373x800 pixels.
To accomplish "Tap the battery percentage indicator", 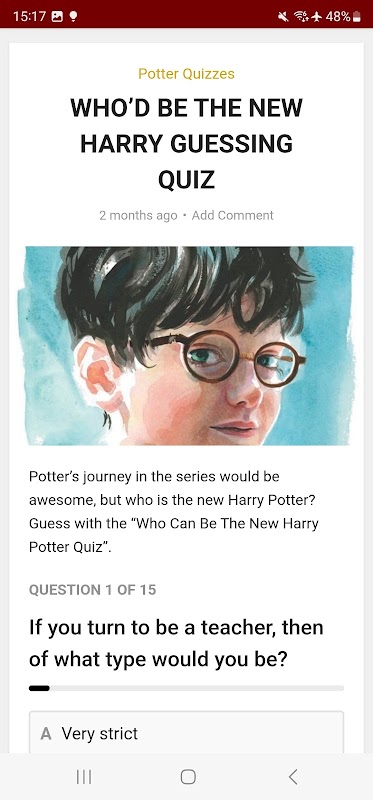I will click(x=343, y=17).
